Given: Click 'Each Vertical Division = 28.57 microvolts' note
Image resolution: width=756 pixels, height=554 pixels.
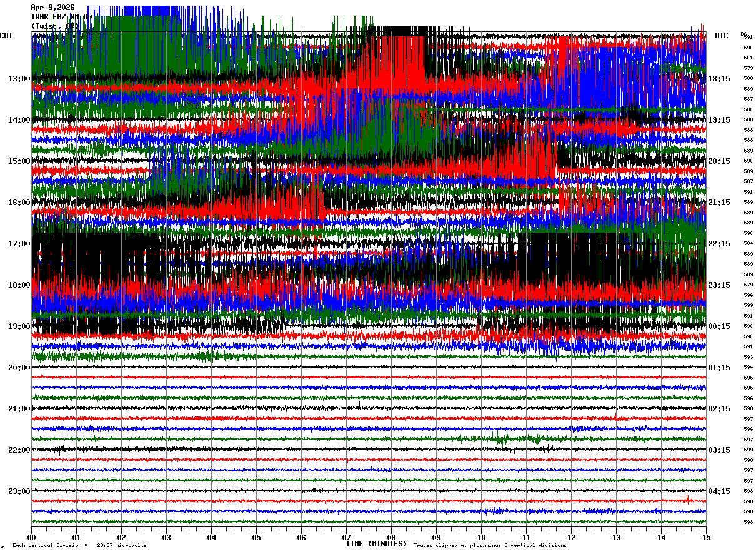Looking at the screenshot, I should [79, 545].
